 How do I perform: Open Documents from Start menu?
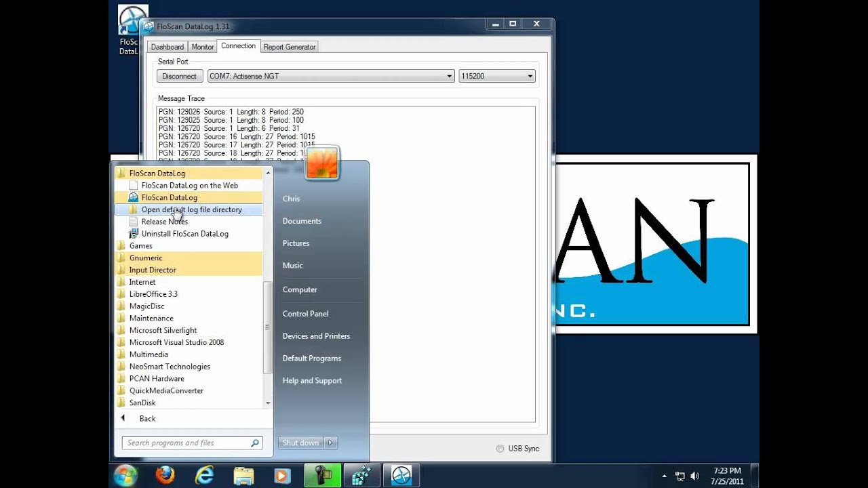tap(302, 221)
